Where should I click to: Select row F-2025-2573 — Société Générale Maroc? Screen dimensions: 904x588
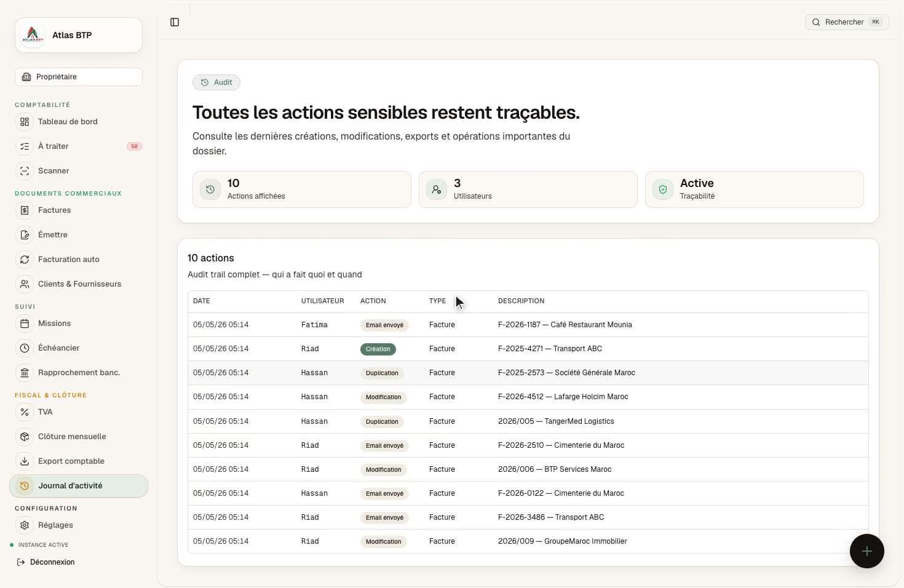coord(528,373)
